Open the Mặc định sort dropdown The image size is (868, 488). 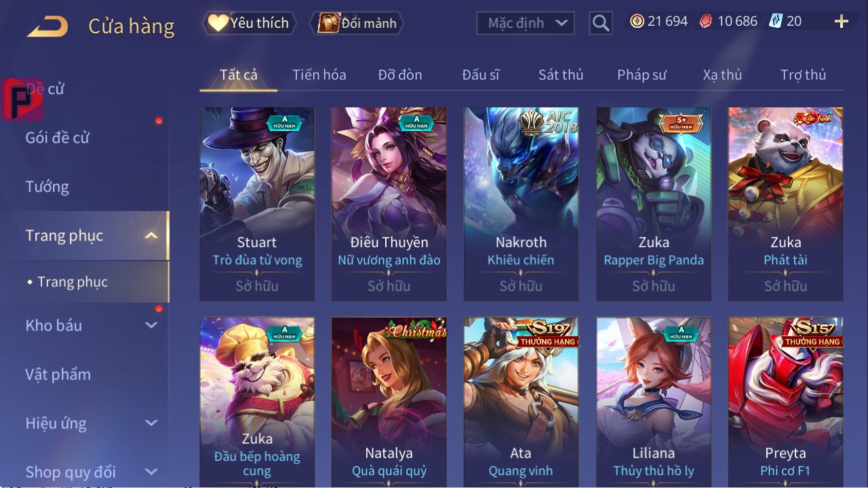[526, 23]
